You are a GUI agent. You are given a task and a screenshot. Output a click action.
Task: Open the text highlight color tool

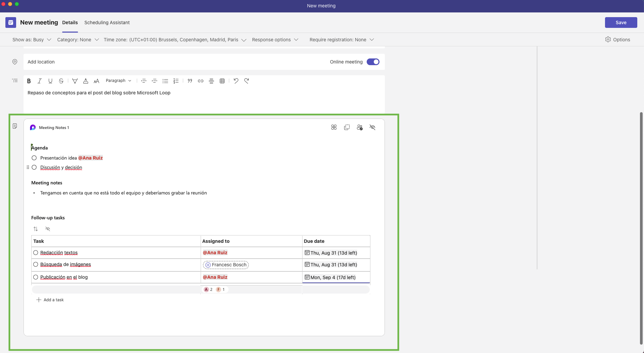point(75,81)
